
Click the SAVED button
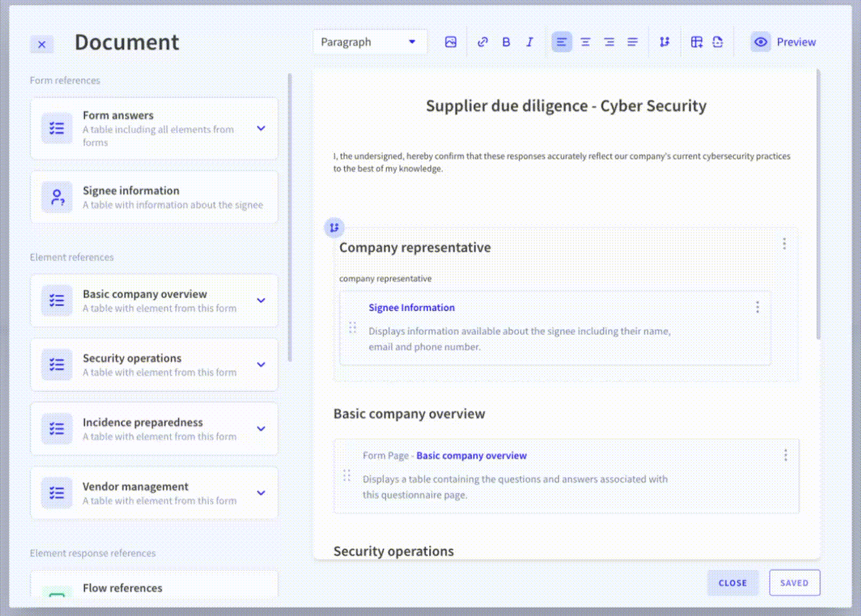[x=794, y=583]
